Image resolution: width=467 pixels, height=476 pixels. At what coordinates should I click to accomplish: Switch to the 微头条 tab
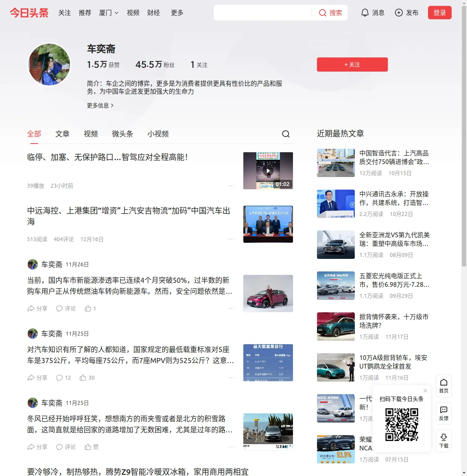click(122, 134)
